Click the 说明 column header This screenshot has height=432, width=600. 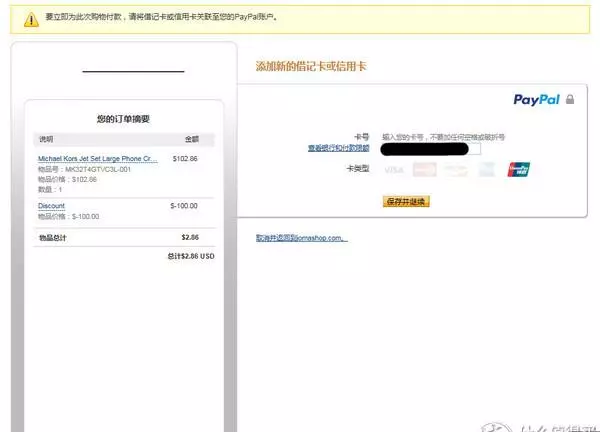point(46,139)
